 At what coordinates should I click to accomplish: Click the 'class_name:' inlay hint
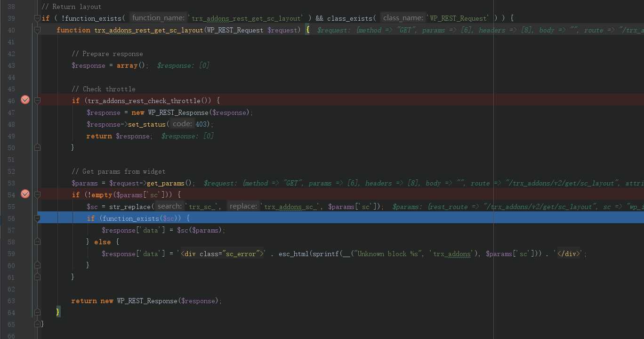click(402, 18)
